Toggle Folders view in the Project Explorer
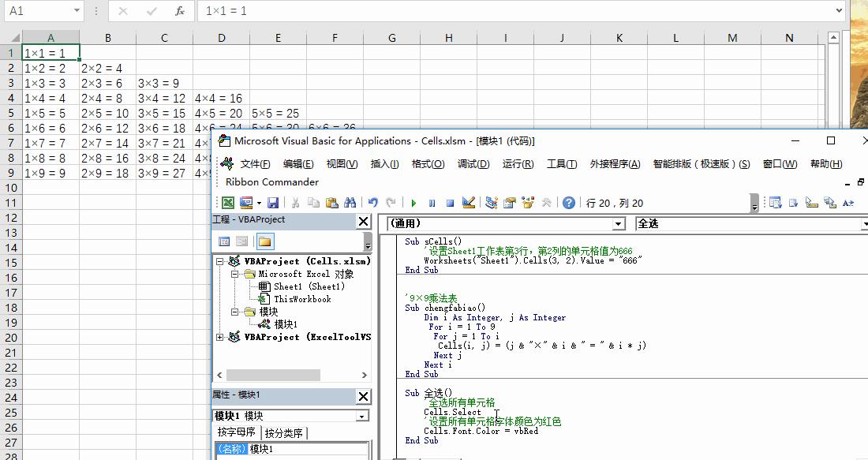868x460 pixels. (x=265, y=241)
